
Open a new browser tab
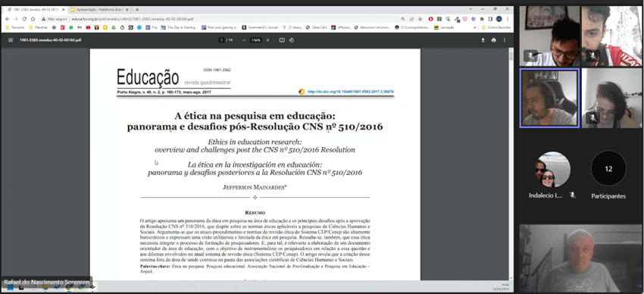coord(137,9)
